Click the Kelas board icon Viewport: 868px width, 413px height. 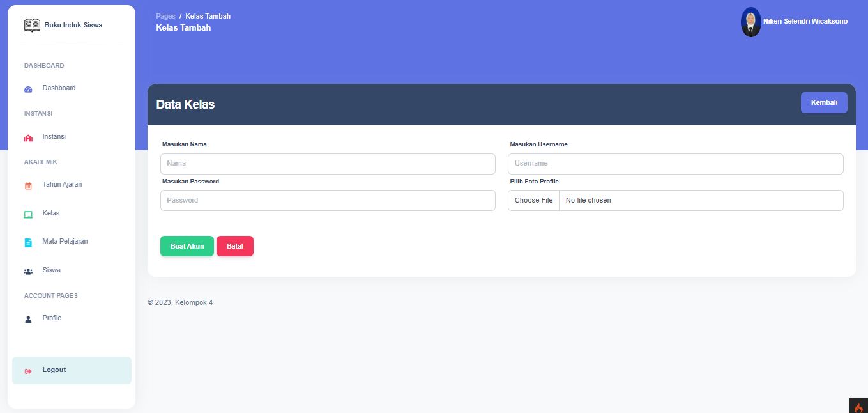28,215
